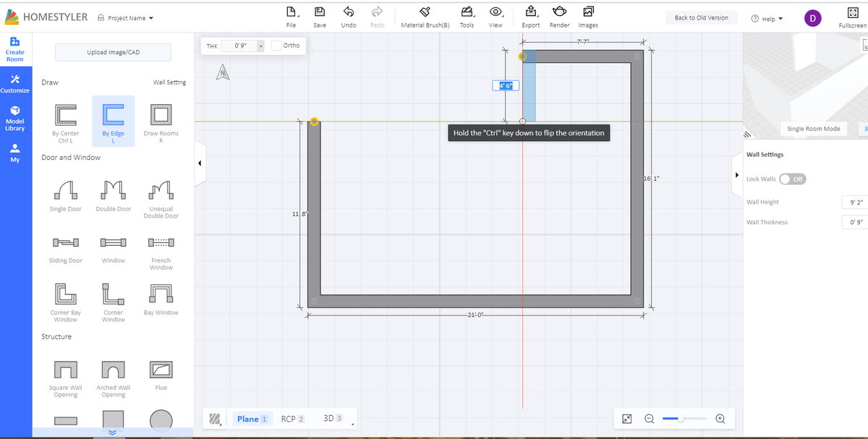
Task: Open the Help dropdown menu
Action: (x=767, y=19)
